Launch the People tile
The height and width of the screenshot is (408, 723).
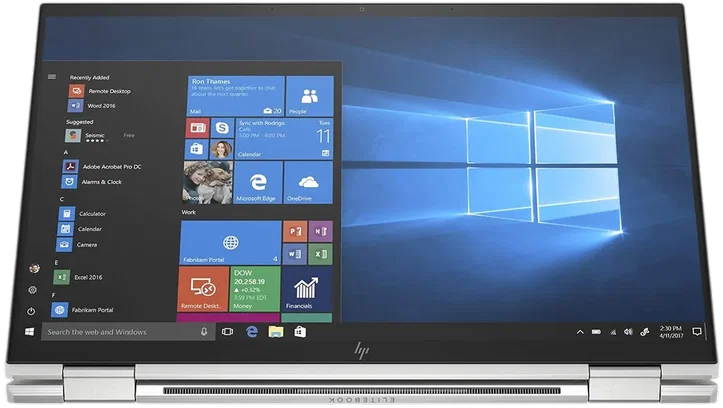point(309,96)
